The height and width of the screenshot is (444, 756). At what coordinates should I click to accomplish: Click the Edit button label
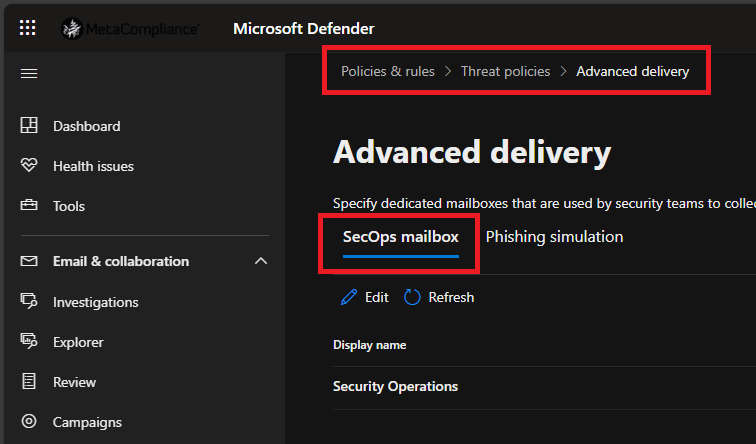tap(377, 297)
